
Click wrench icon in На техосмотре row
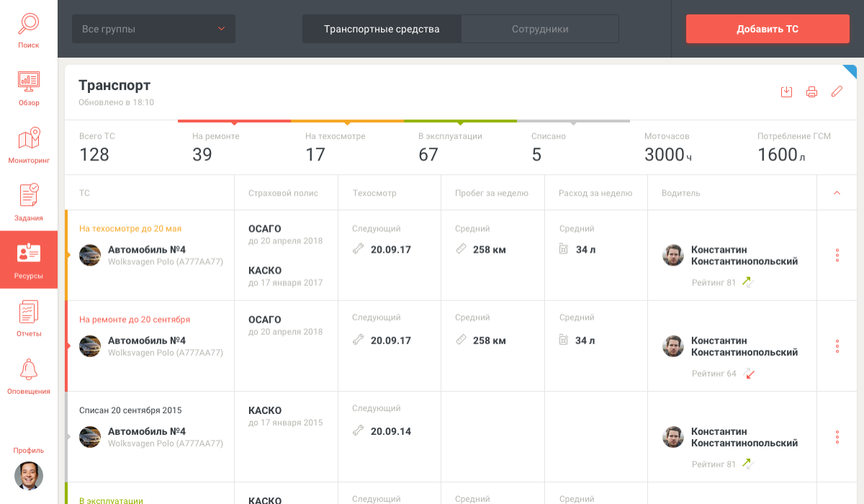pyautogui.click(x=358, y=249)
